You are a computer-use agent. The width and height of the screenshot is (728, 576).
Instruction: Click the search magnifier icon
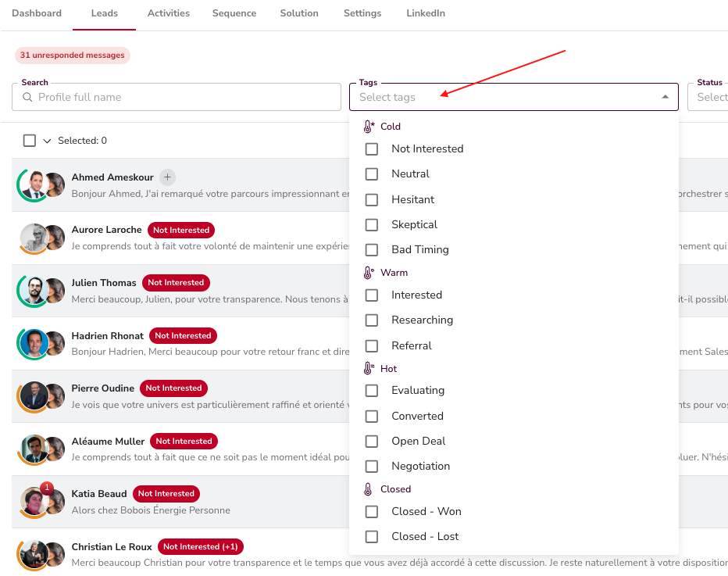(28, 97)
